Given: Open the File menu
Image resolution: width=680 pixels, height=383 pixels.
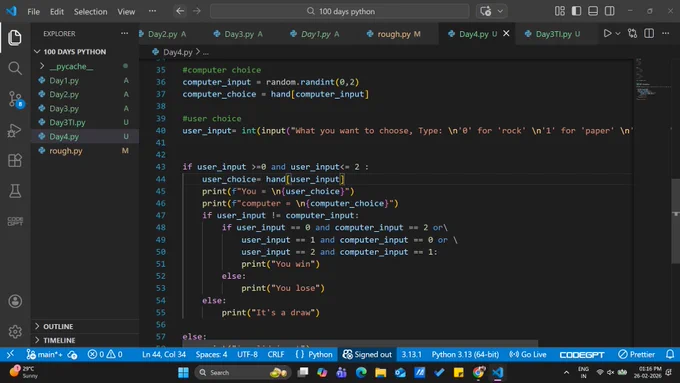Looking at the screenshot, I should [33, 12].
